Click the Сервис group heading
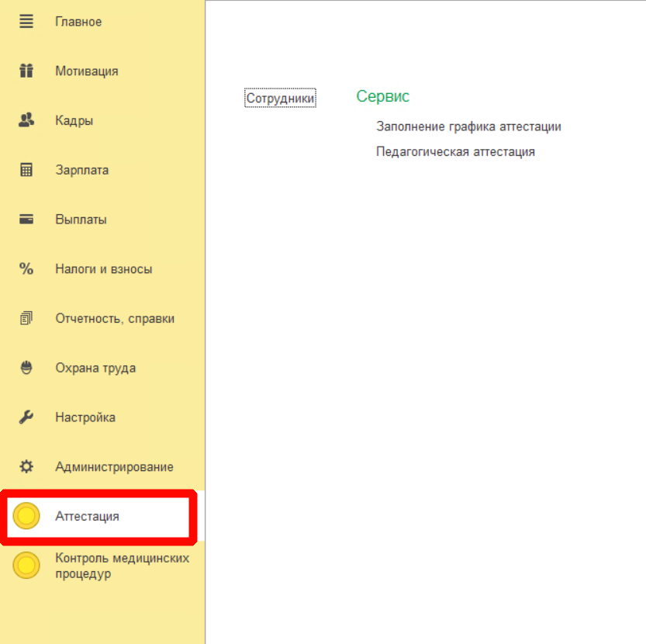This screenshot has height=644, width=646. pos(383,96)
